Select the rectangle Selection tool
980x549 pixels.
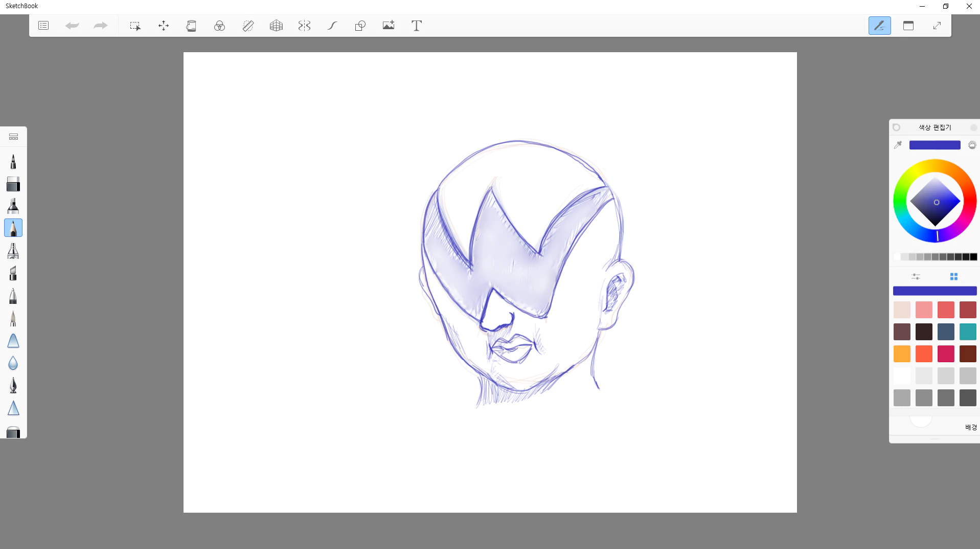tap(135, 26)
